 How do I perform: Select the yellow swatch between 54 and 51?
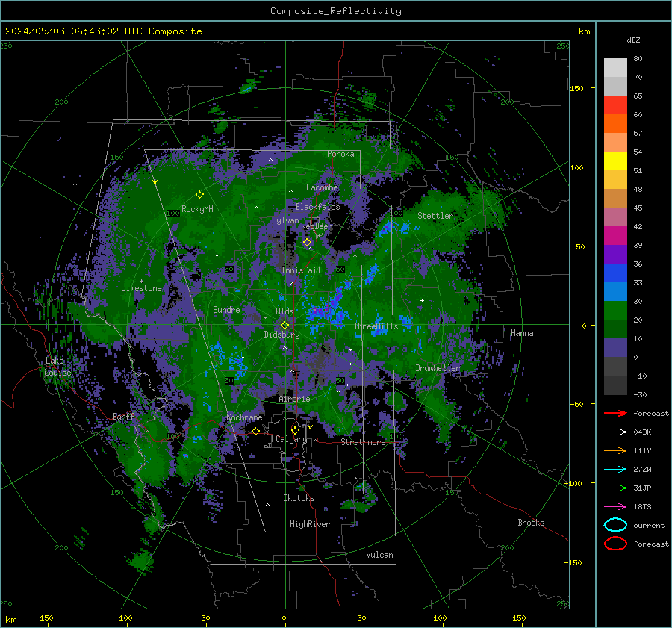615,161
